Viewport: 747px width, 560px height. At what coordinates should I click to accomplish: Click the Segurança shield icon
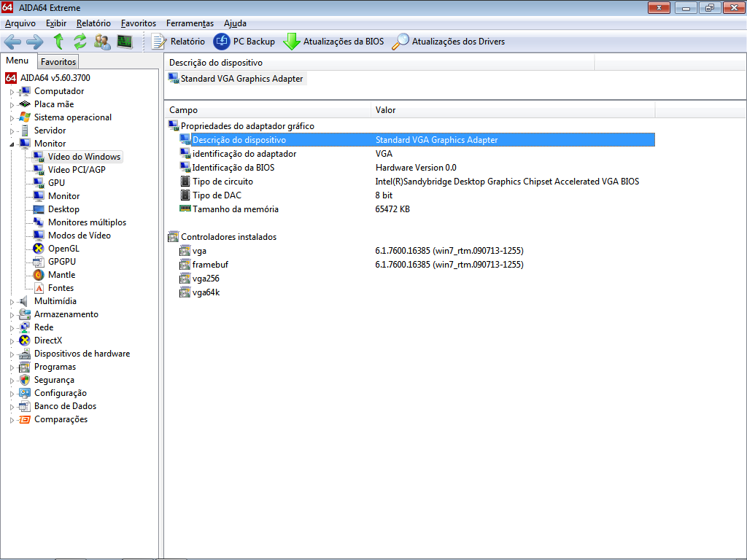pos(25,380)
